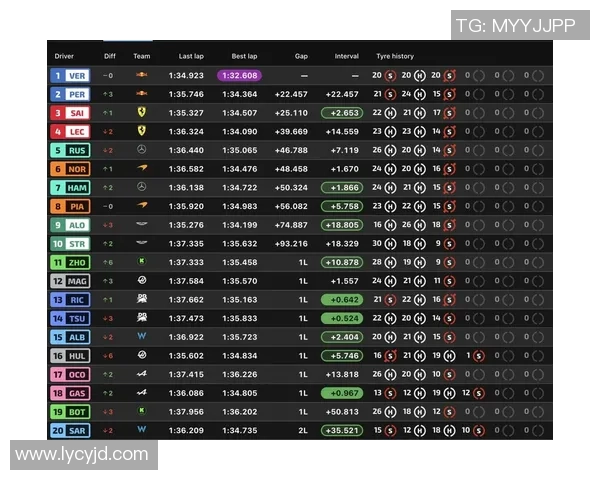The width and height of the screenshot is (600, 480).
Task: Click the Aston Martin logo in ALO row
Action: click(142, 224)
